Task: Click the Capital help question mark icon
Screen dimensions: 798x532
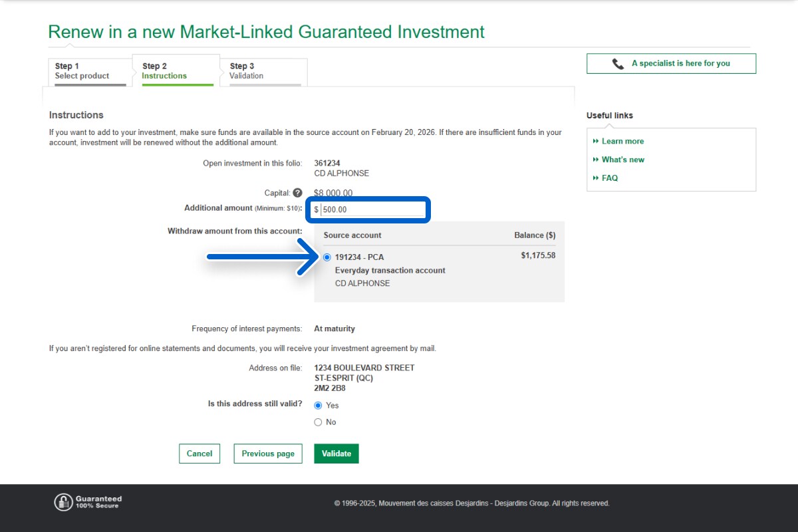Action: pos(297,193)
